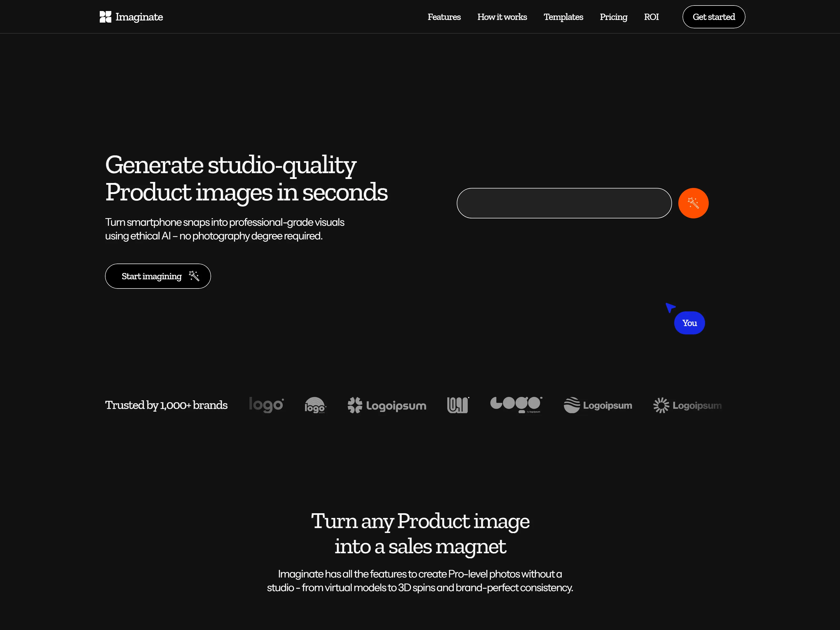Image resolution: width=840 pixels, height=630 pixels.
Task: Click the Imaginate brand name
Action: pyautogui.click(x=139, y=17)
